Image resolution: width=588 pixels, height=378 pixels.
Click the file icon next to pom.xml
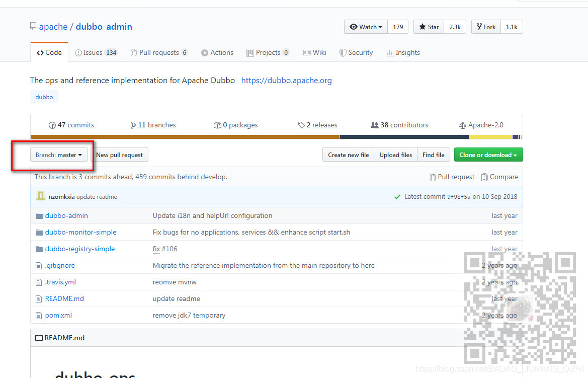click(x=39, y=315)
